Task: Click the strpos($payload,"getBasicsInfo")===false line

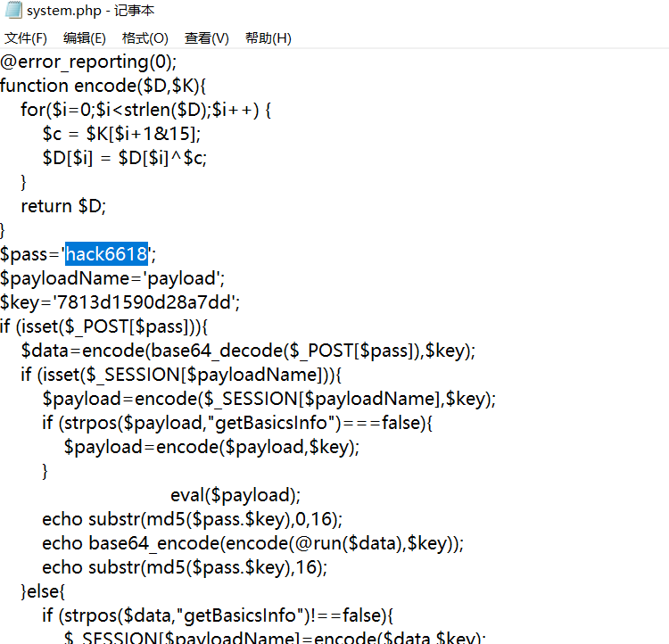Action: [x=237, y=423]
